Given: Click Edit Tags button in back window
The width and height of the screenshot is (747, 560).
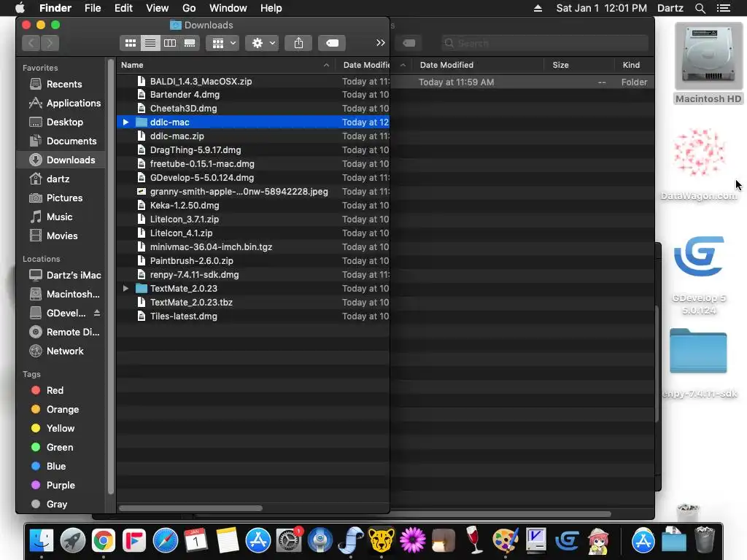Looking at the screenshot, I should coord(409,43).
